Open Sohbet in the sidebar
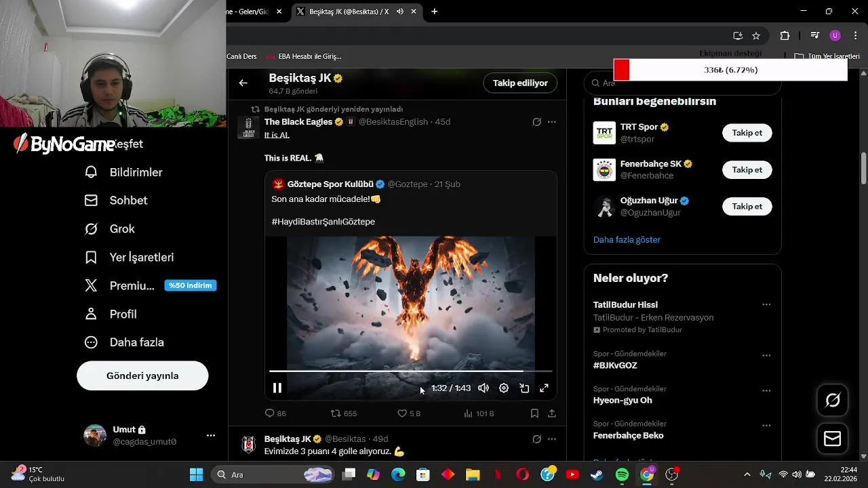The width and height of the screenshot is (868, 488). pyautogui.click(x=116, y=201)
